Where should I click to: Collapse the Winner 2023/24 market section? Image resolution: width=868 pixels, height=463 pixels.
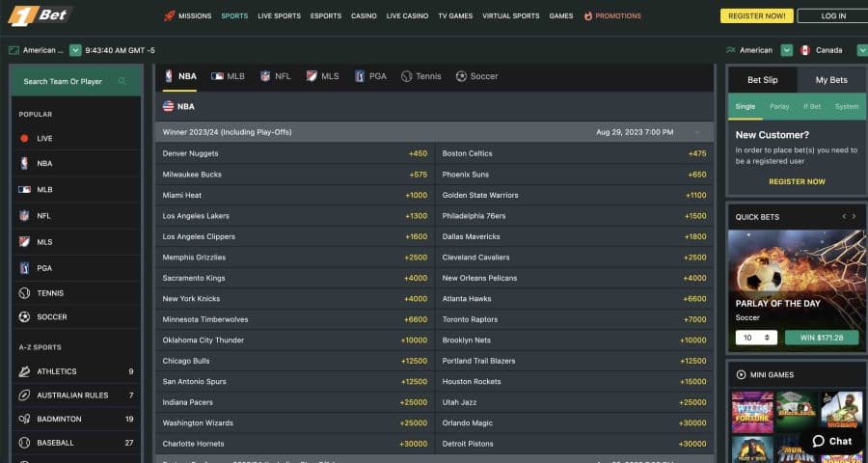click(697, 132)
